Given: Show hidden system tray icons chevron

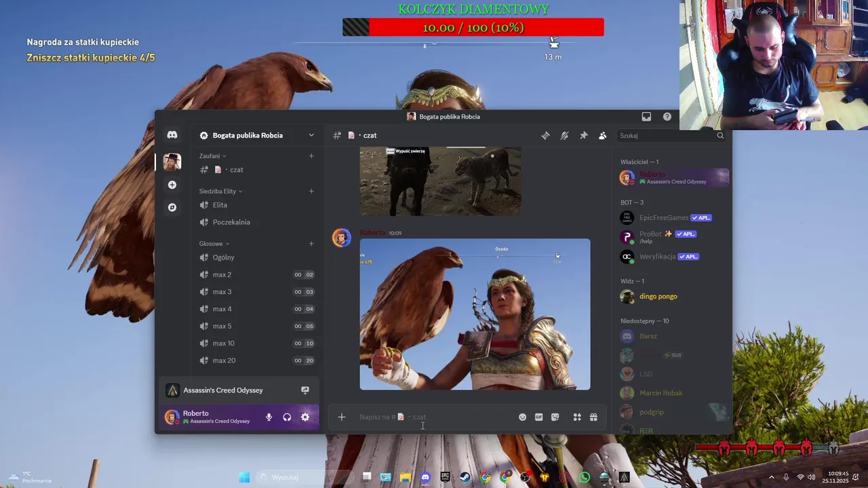Looking at the screenshot, I should click(x=771, y=477).
